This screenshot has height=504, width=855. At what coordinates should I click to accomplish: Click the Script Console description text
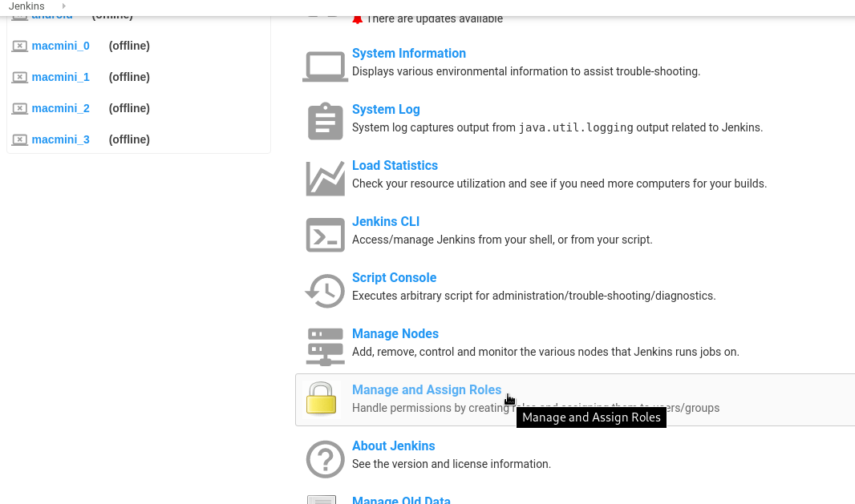tap(534, 296)
